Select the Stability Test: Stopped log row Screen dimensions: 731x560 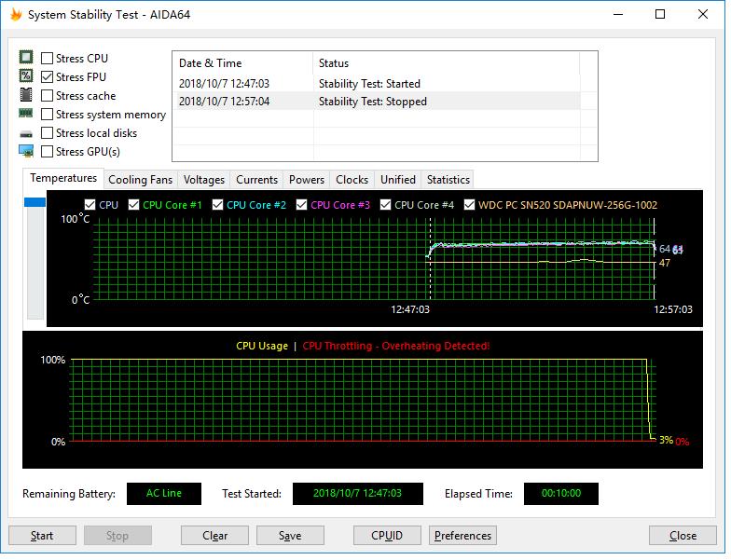click(373, 102)
